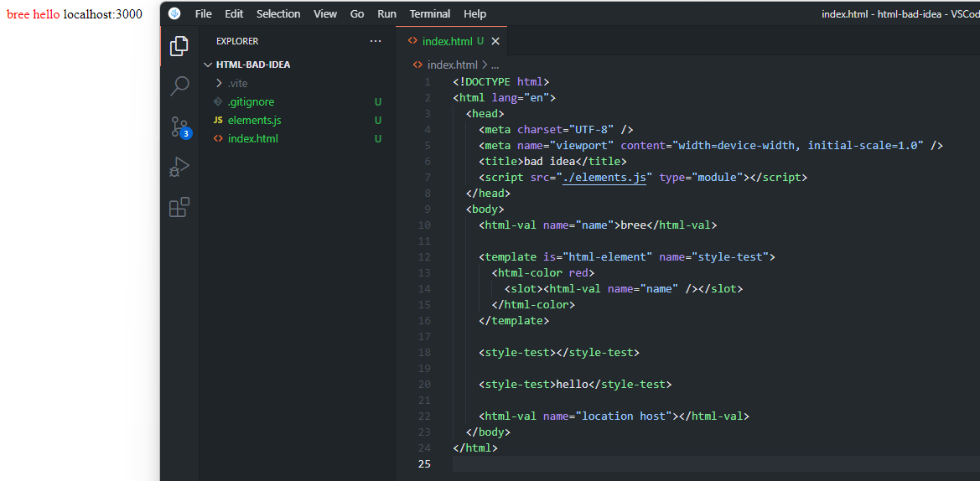This screenshot has height=481, width=980.
Task: Click the git icon beside .gitignore
Action: (x=217, y=101)
